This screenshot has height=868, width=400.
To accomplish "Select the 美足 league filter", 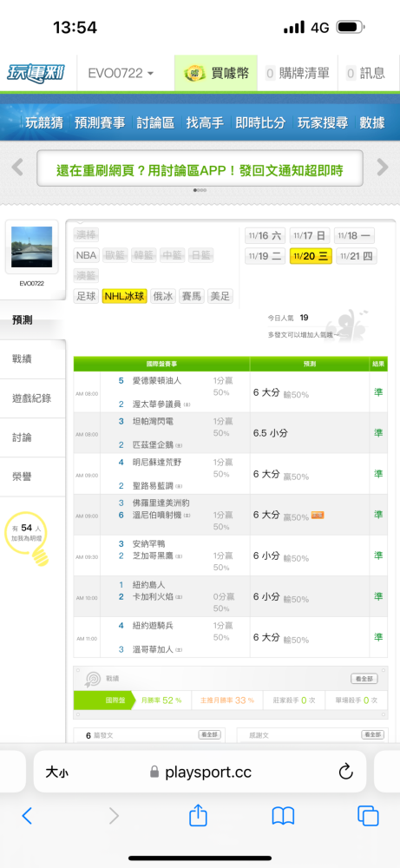I will (220, 296).
